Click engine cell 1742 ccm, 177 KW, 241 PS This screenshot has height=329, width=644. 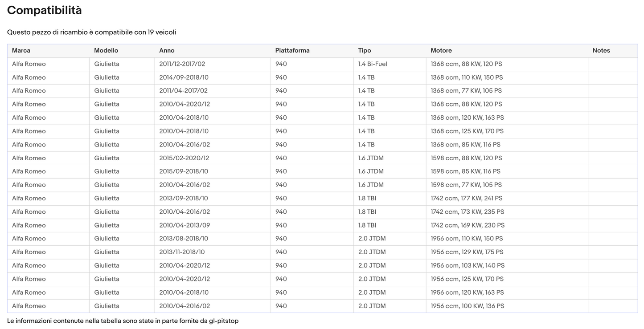pyautogui.click(x=466, y=198)
